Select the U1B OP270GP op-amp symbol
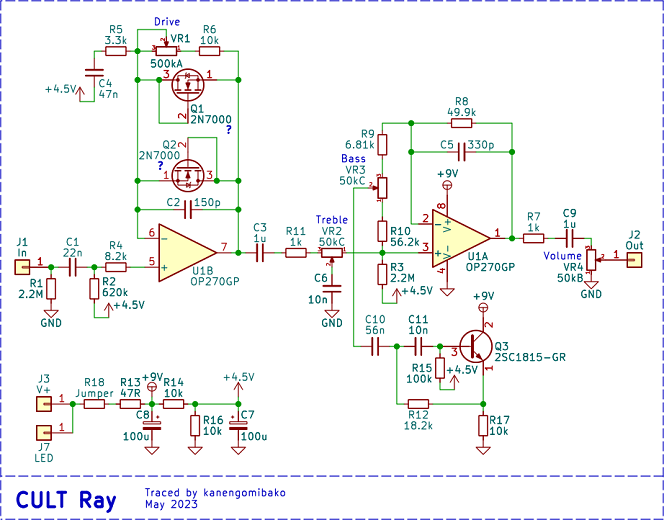The width and height of the screenshot is (664, 520). (186, 253)
